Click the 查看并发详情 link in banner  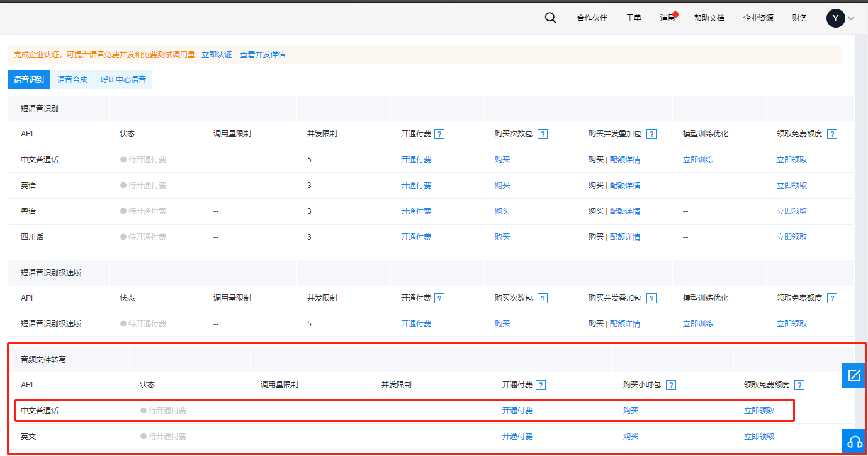pyautogui.click(x=262, y=55)
